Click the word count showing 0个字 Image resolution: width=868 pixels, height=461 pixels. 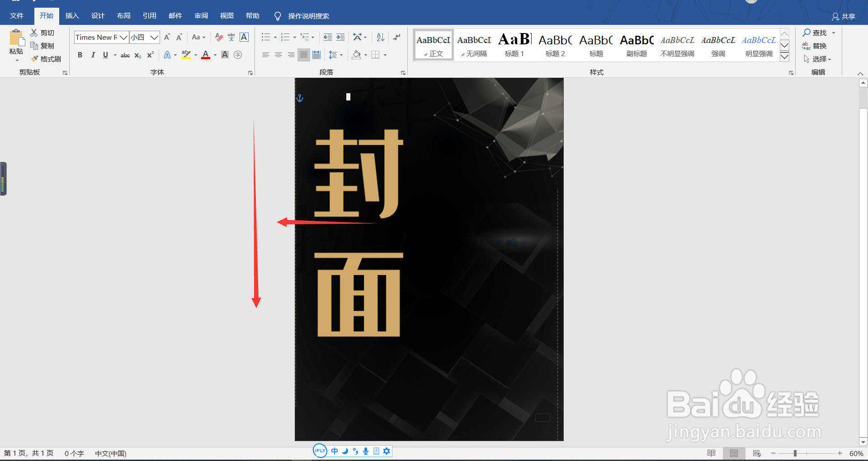tap(74, 453)
